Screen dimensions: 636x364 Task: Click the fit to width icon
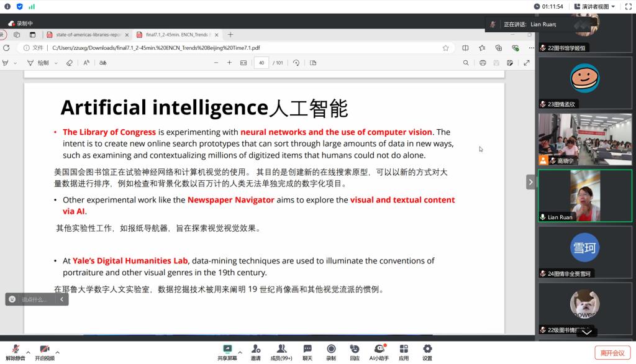(243, 63)
